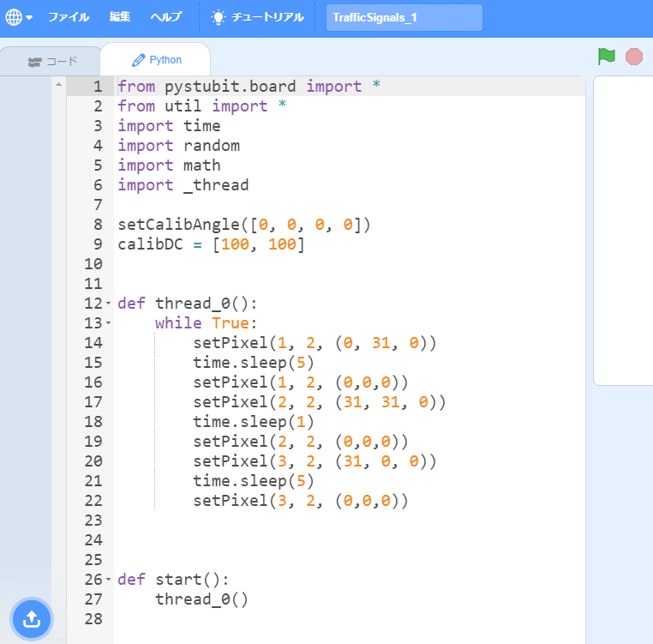Screen dimensions: 653x644
Task: Collapse the def start fold on line 26
Action: click(x=109, y=579)
